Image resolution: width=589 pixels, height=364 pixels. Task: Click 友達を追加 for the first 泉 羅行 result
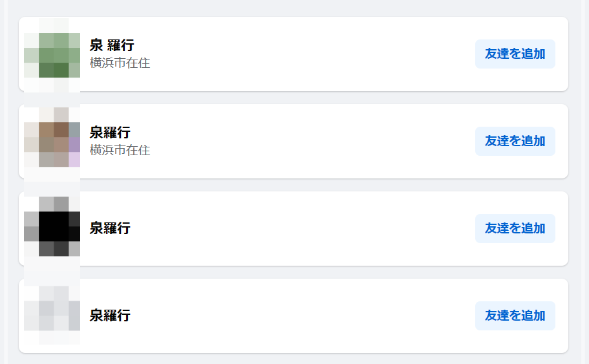click(515, 54)
